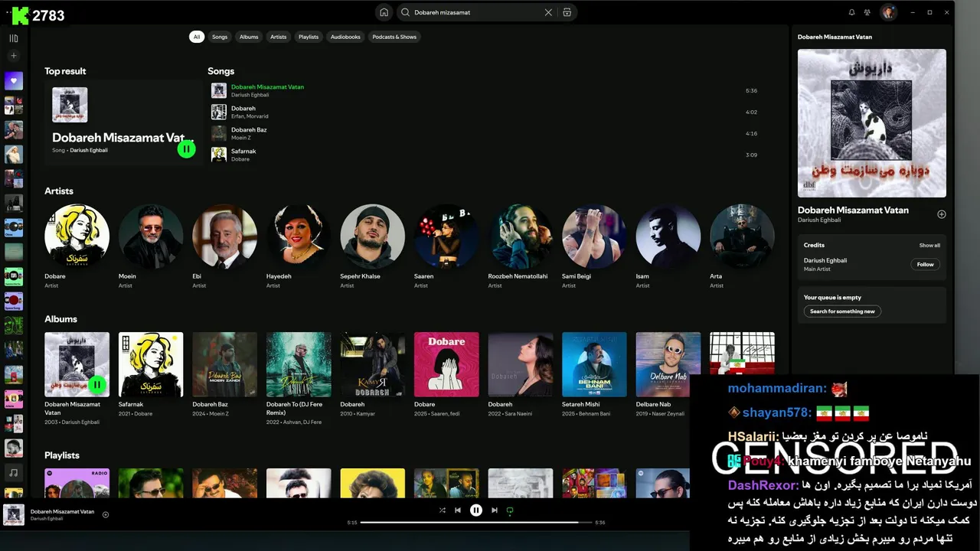
Task: Open album Delbare Nab by Naser Zeynali
Action: click(668, 364)
